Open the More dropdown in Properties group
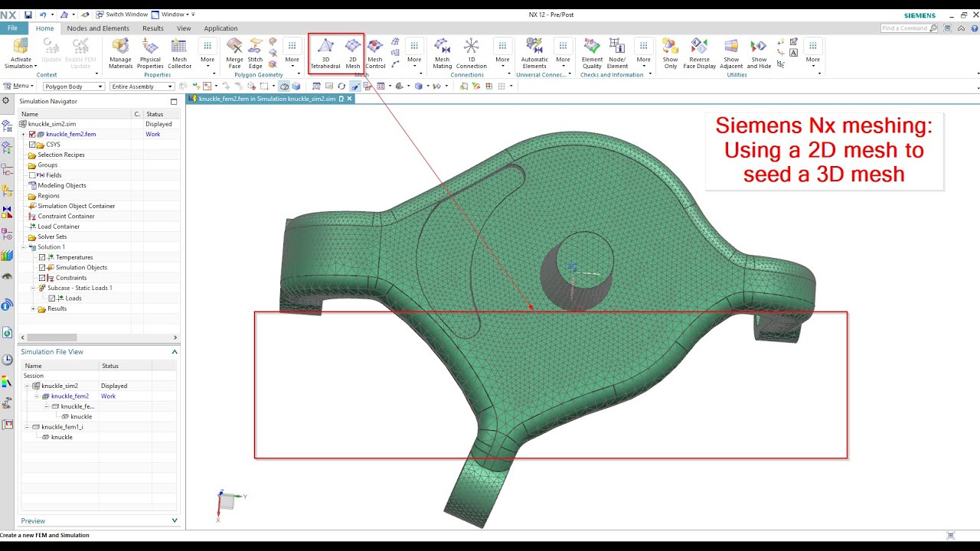This screenshot has height=551, width=980. coord(207,53)
